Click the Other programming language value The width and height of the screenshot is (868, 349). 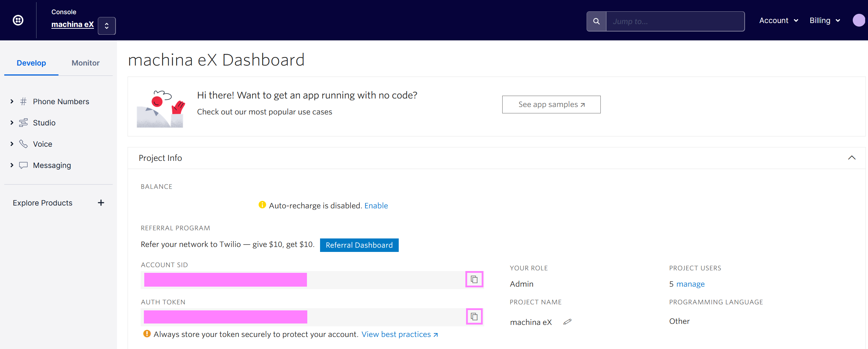pos(679,321)
